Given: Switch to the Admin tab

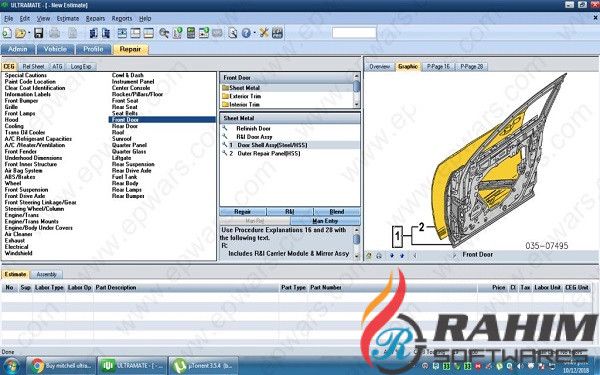Looking at the screenshot, I should 18,49.
